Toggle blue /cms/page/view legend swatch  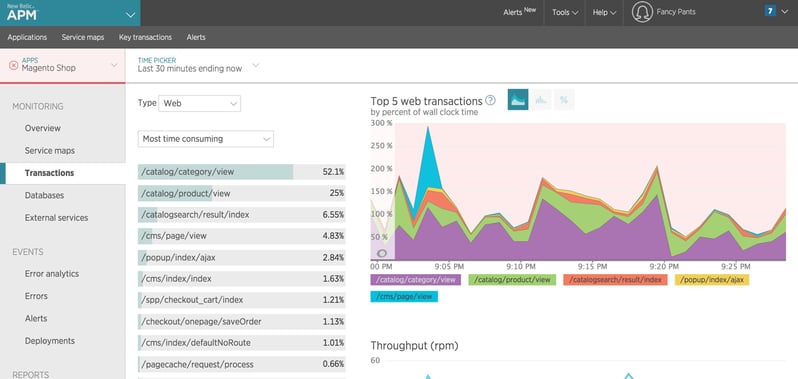(x=404, y=297)
